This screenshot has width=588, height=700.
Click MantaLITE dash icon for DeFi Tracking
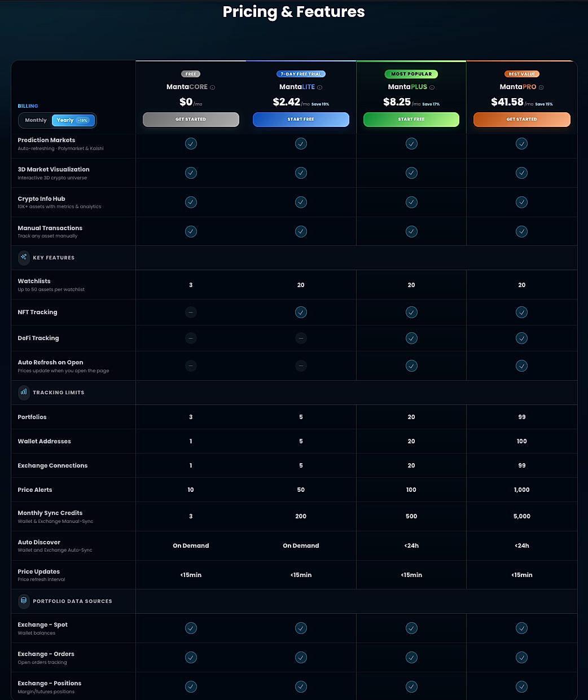click(301, 338)
